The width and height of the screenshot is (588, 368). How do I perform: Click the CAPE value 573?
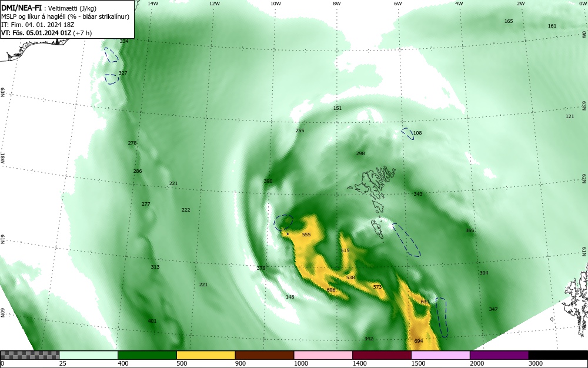coord(377,287)
